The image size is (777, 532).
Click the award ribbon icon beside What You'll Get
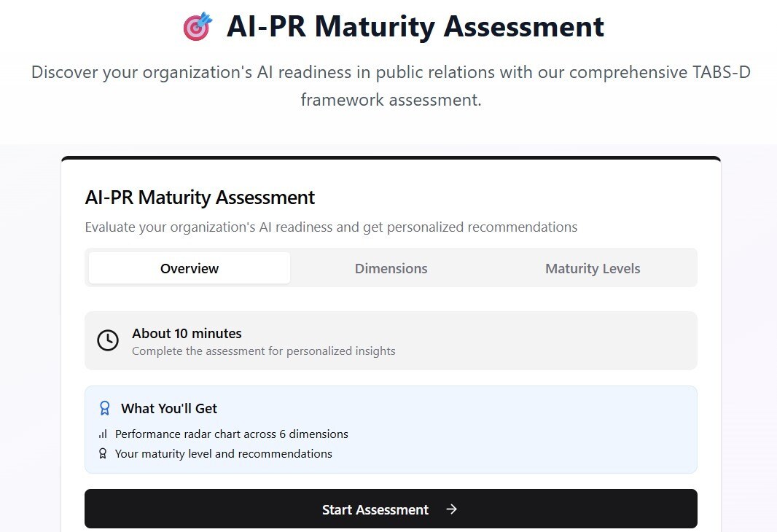click(x=104, y=408)
